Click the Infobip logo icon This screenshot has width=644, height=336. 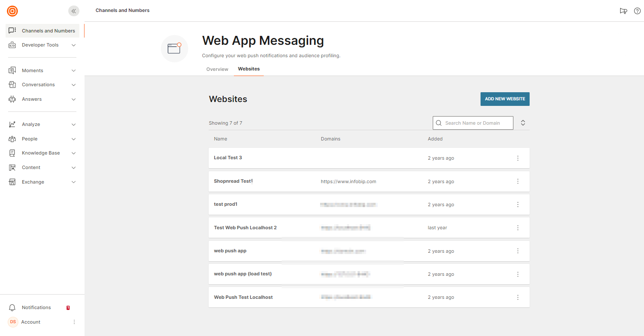point(12,11)
